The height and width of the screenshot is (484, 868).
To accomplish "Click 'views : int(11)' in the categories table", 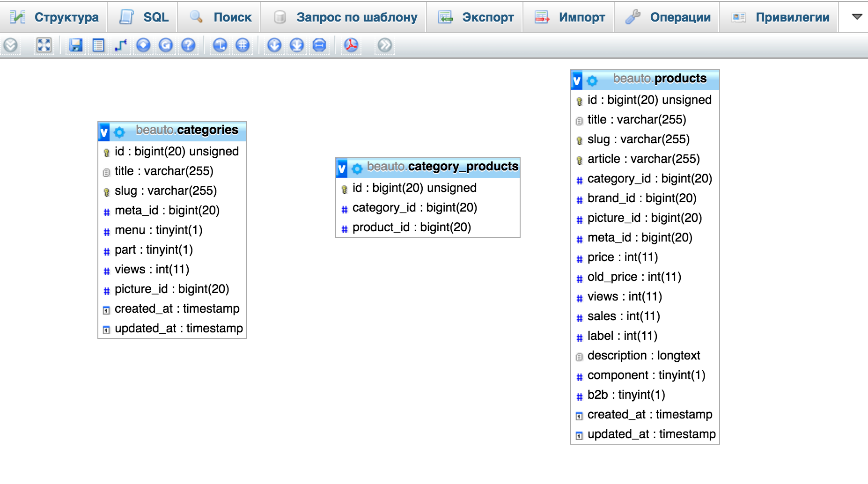I will click(172, 270).
